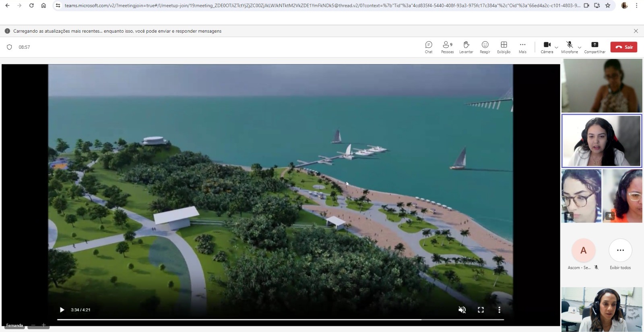Open the video player three-dot menu

[x=499, y=310]
